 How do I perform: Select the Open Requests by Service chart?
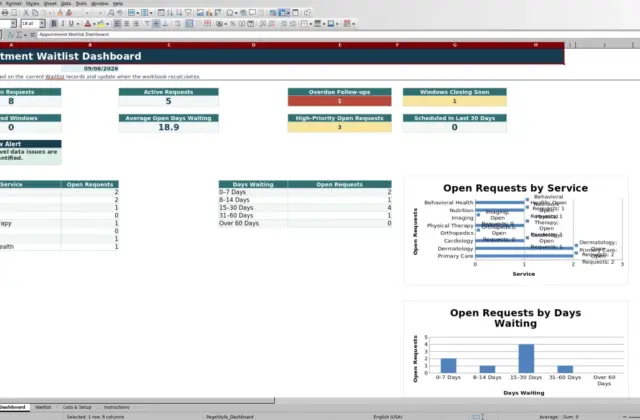pyautogui.click(x=516, y=231)
